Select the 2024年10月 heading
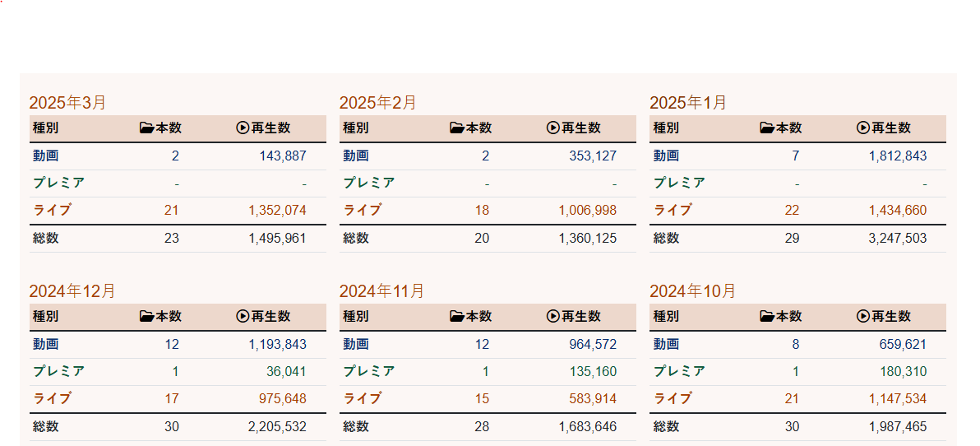This screenshot has width=980, height=446. coord(692,290)
